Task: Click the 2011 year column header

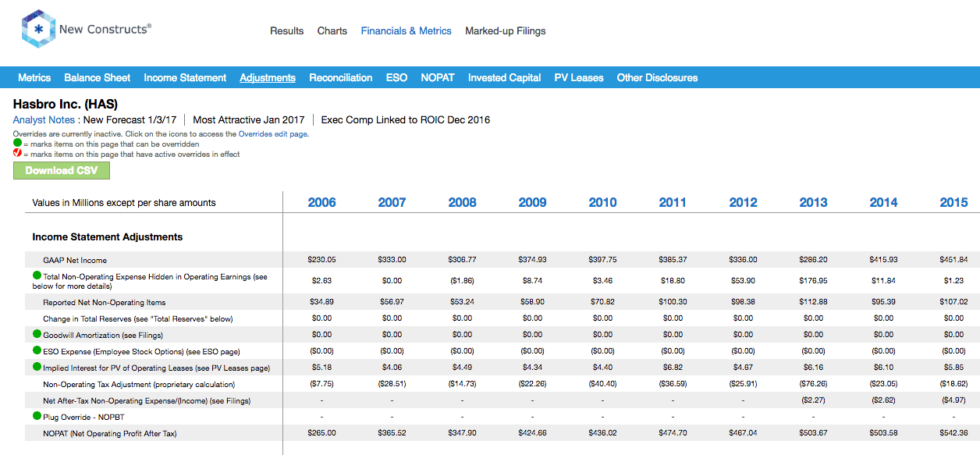Action: tap(673, 202)
